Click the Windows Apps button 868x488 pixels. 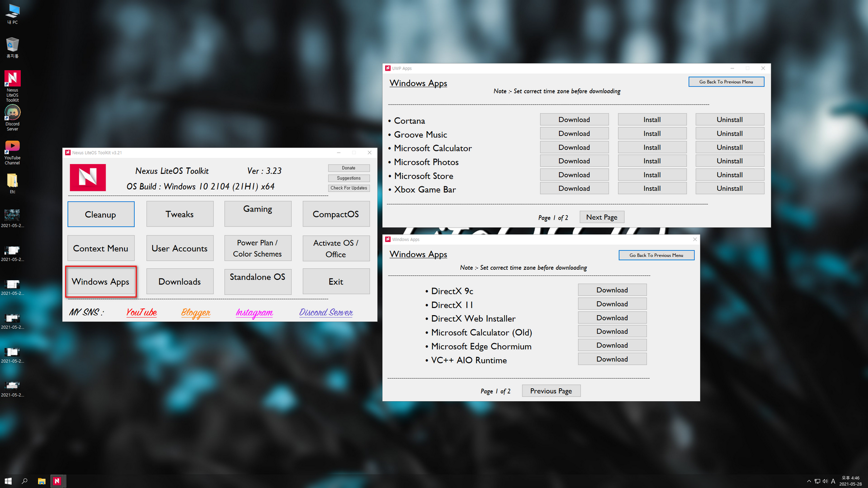[x=101, y=281]
